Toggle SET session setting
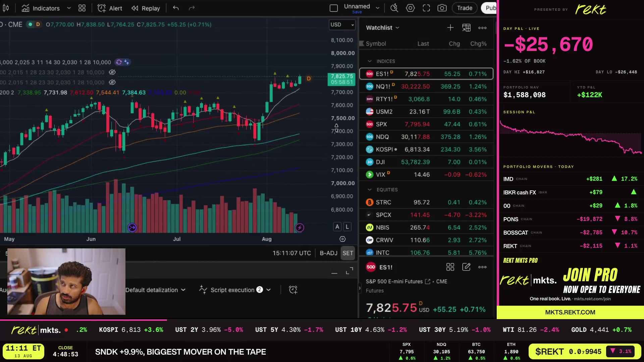Viewport: 644px width, 362px height. (348, 253)
